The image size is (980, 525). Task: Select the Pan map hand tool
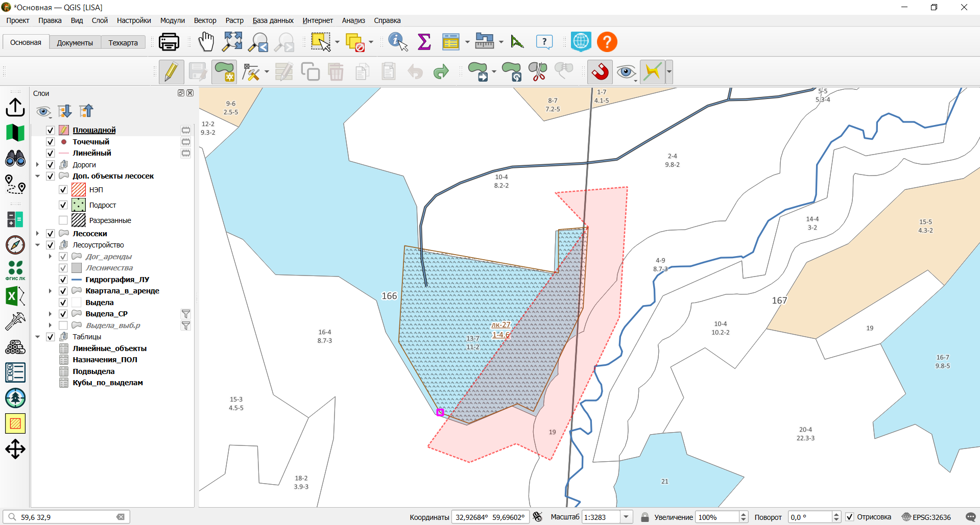click(x=206, y=42)
